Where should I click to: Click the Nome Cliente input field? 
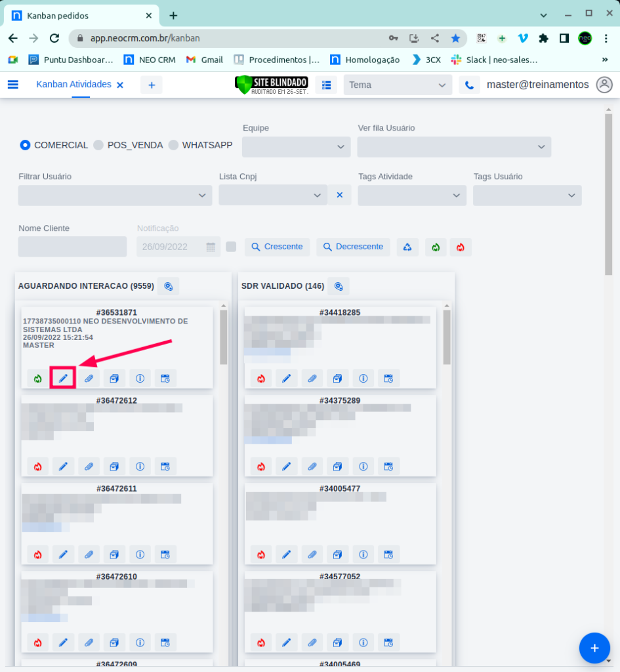click(72, 247)
